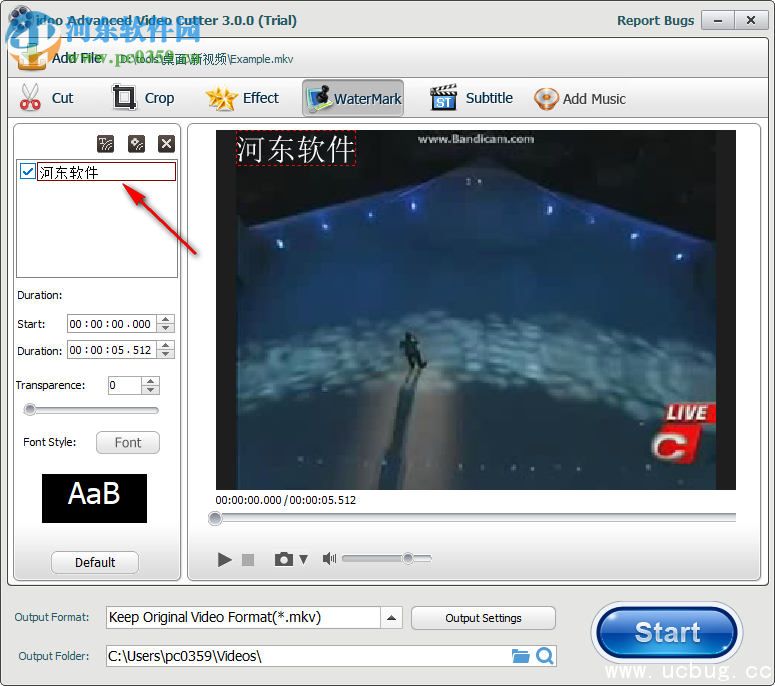Expand the Output Format dropdown arrow
The height and width of the screenshot is (686, 775).
pyautogui.click(x=391, y=617)
